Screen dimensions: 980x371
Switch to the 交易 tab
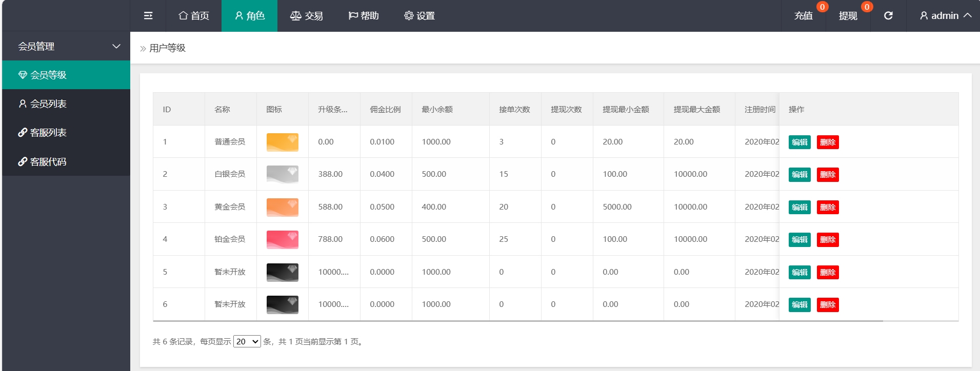(x=306, y=16)
